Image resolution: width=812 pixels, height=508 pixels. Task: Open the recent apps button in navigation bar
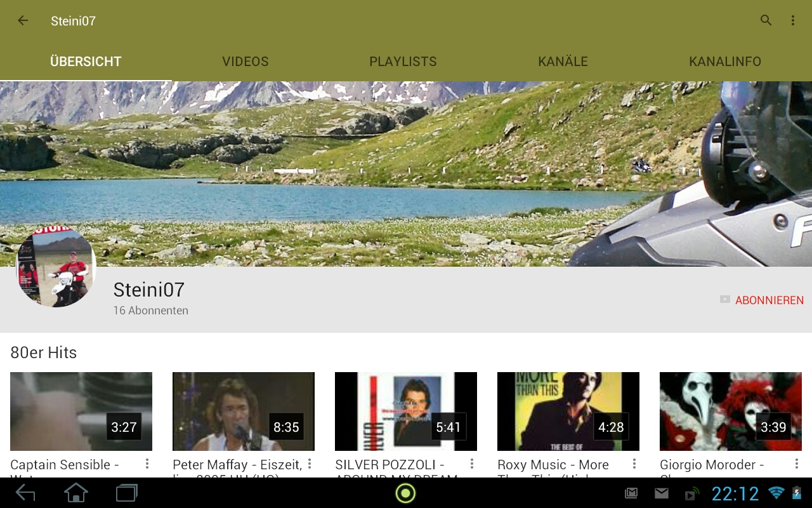pos(126,493)
